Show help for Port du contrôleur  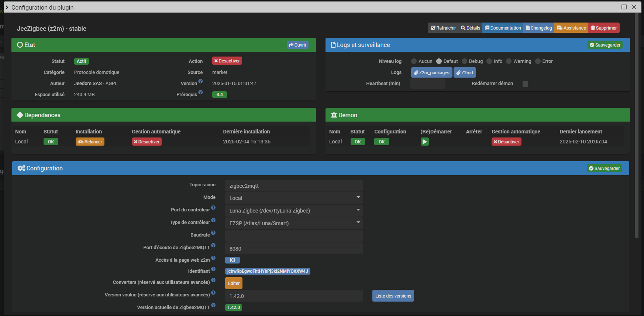[x=213, y=208]
